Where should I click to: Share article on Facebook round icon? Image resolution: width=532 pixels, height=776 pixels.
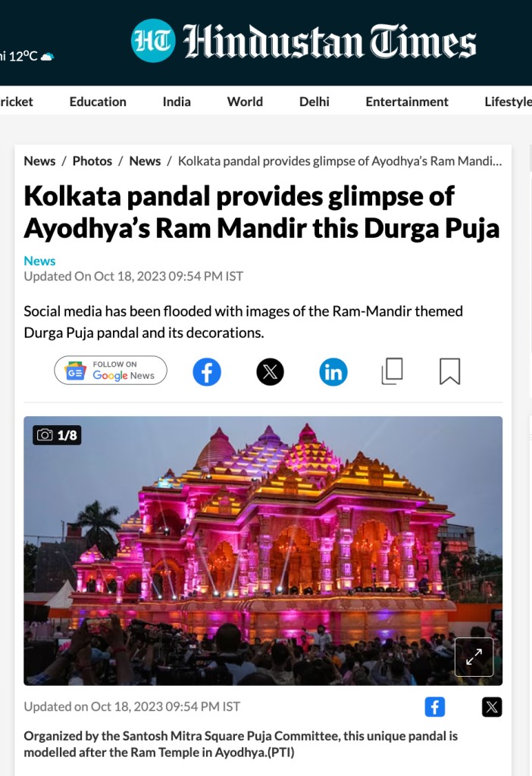point(207,371)
